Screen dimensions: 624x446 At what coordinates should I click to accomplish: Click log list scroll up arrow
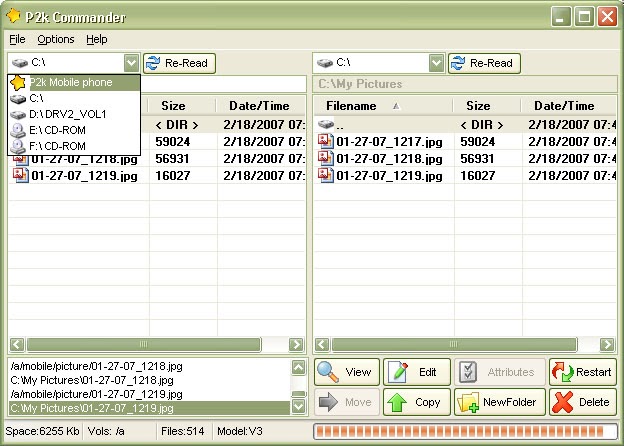point(298,367)
